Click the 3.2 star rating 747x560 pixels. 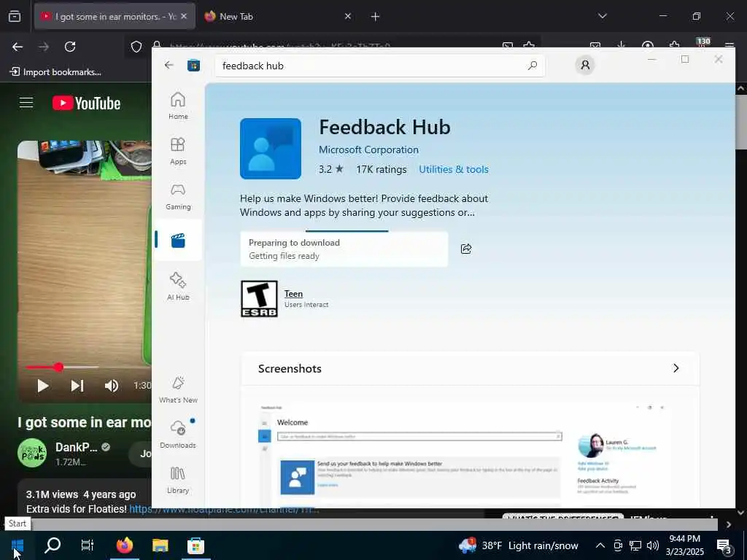click(331, 169)
